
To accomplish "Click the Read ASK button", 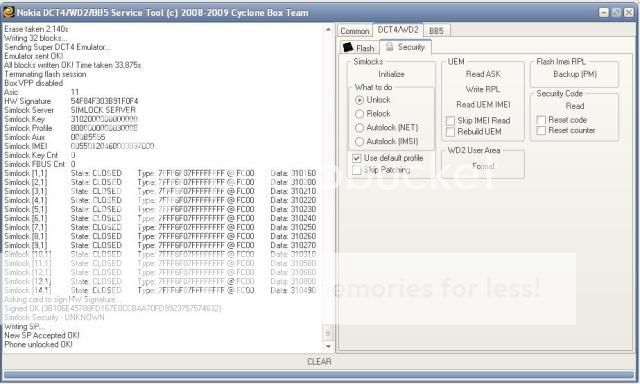I will tap(483, 74).
